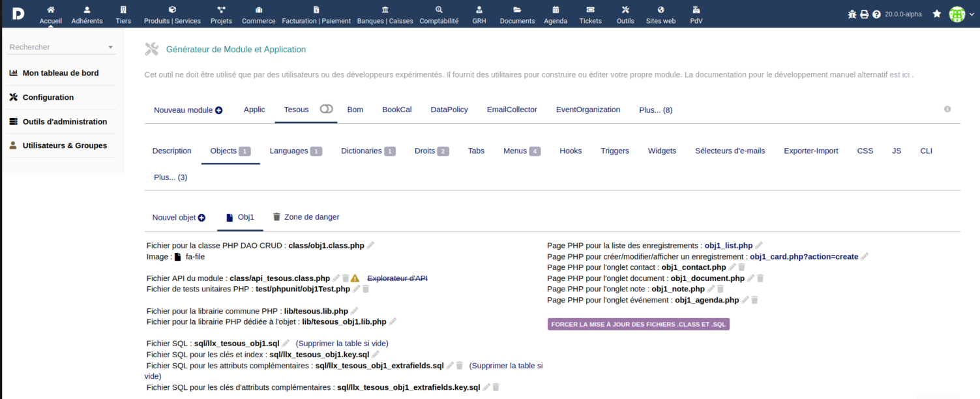
Task: Toggle the Tesous module on/off switch
Action: tap(327, 110)
